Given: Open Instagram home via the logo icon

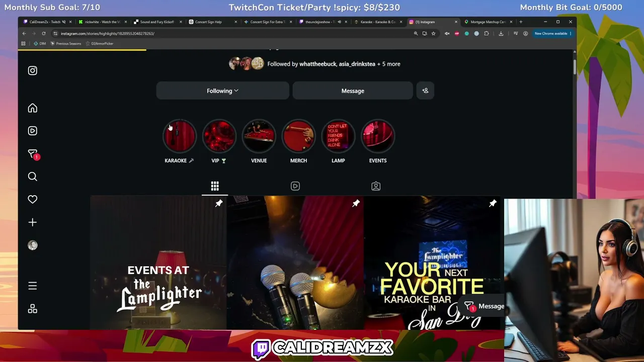Looking at the screenshot, I should (33, 71).
